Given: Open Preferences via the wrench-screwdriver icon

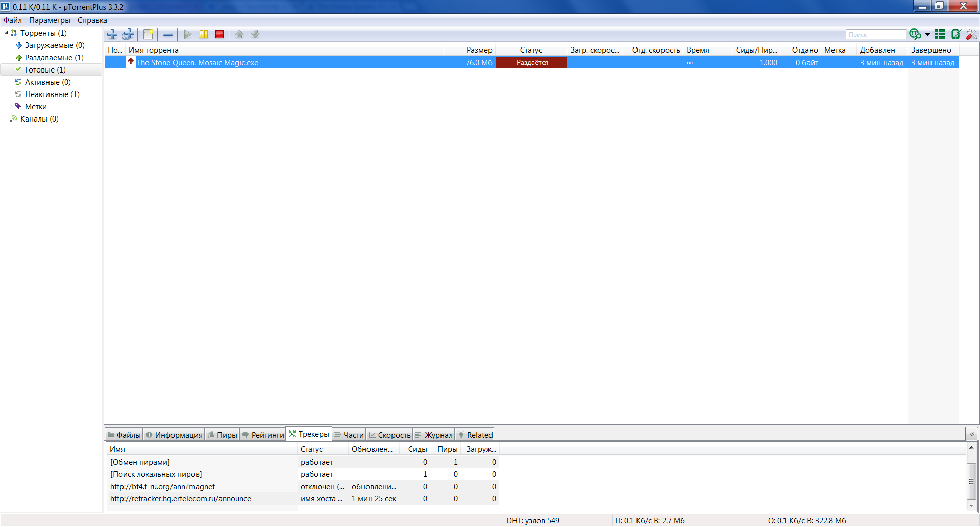Looking at the screenshot, I should coord(972,34).
